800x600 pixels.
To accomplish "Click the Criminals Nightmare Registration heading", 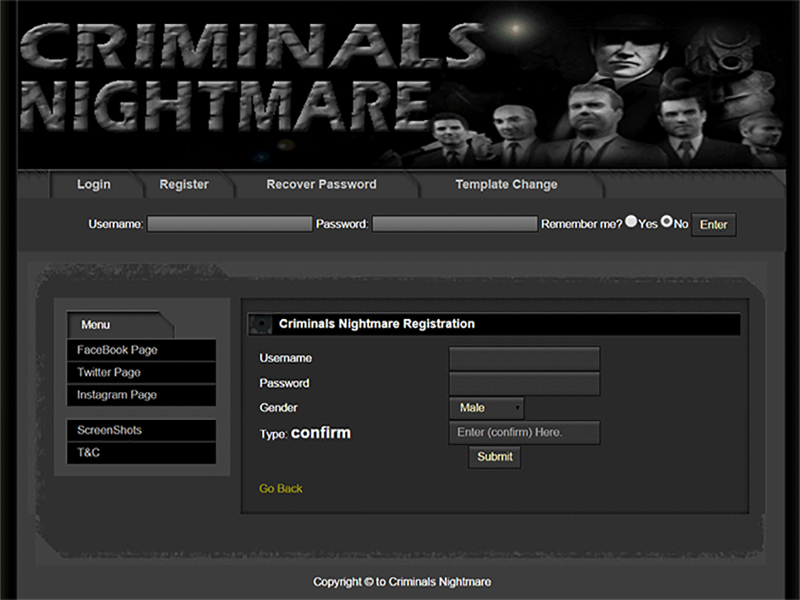I will 377,324.
